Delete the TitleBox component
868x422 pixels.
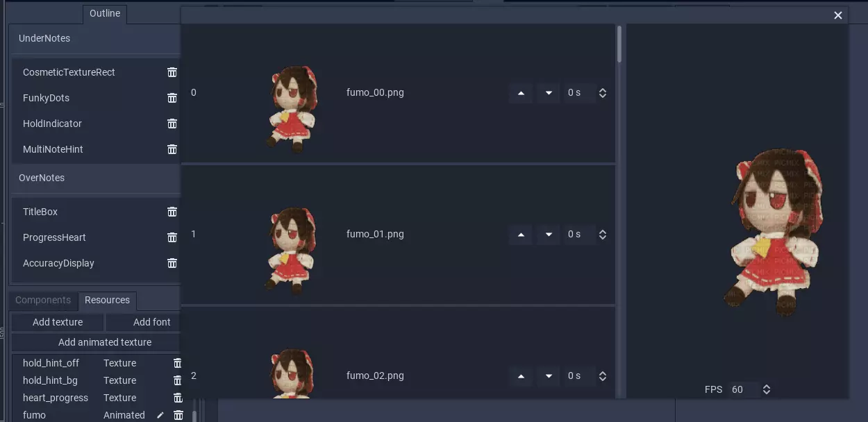point(172,212)
